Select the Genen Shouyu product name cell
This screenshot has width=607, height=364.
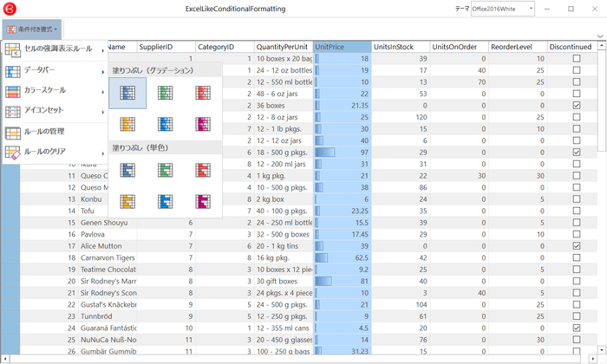click(108, 223)
